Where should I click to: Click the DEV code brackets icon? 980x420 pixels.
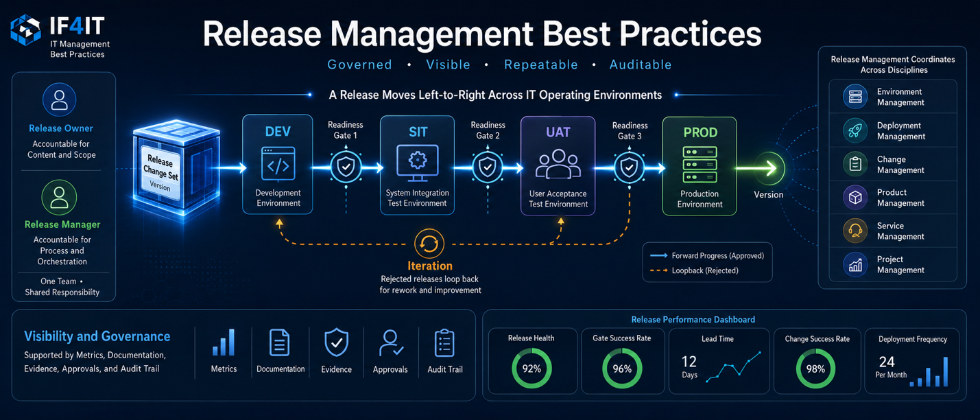(278, 164)
